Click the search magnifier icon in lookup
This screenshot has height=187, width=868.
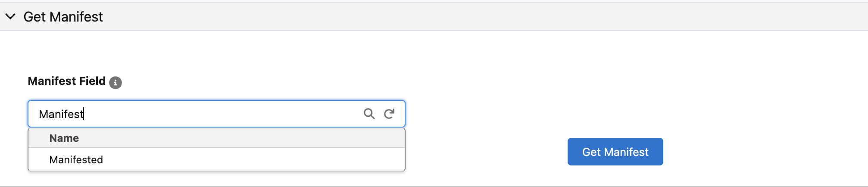[x=369, y=114]
